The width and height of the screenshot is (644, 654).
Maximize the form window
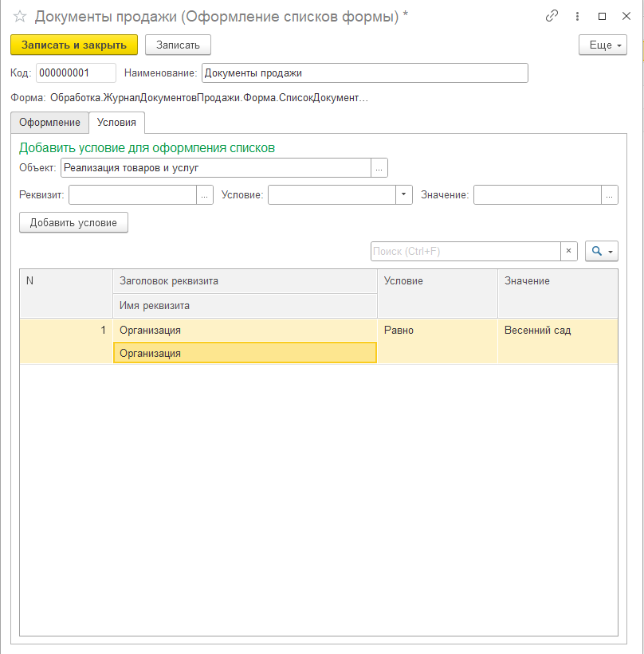coord(602,16)
